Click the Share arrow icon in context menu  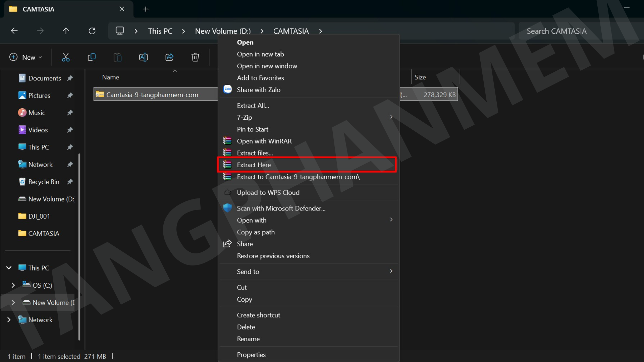227,244
